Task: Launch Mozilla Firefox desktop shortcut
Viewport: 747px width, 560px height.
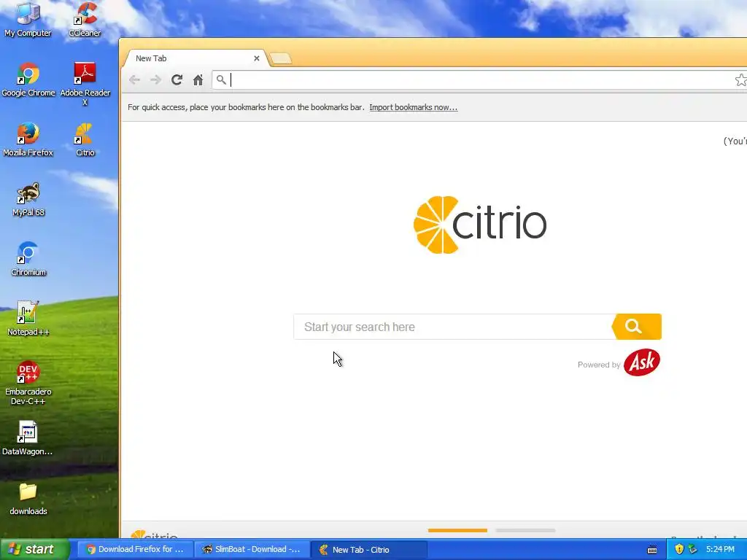Action: 28,139
